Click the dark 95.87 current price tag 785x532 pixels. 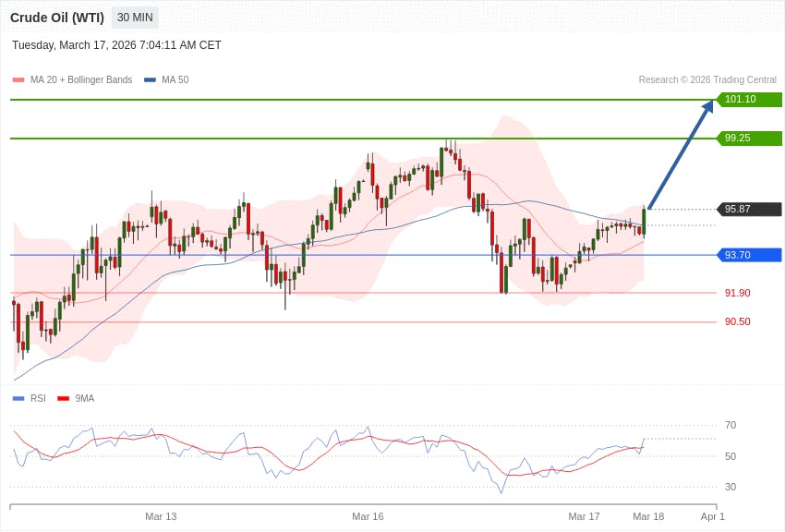point(749,210)
